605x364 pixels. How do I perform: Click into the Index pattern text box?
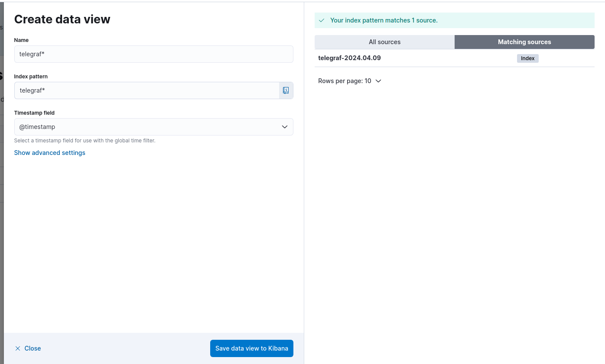[x=146, y=90]
